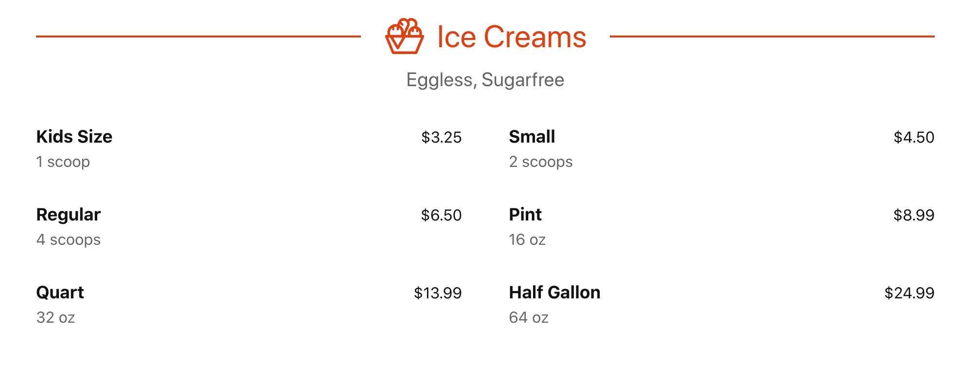The height and width of the screenshot is (385, 980).
Task: Click the 1 scoop description
Action: (63, 162)
